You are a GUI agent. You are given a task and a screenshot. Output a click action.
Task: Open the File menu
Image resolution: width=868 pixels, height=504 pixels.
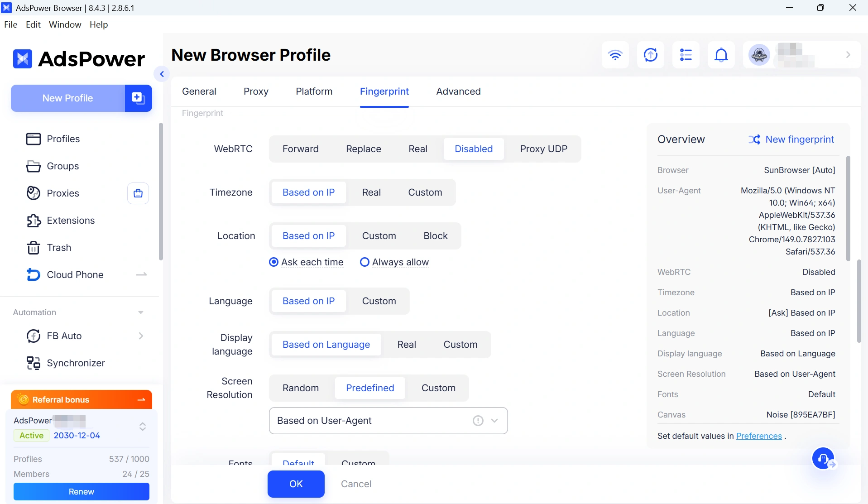pos(10,24)
